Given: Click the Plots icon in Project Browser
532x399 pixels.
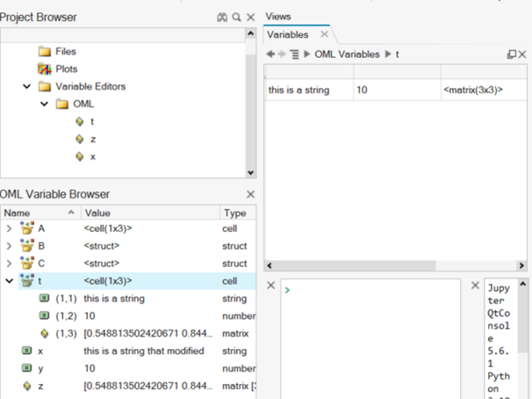Looking at the screenshot, I should tap(45, 69).
